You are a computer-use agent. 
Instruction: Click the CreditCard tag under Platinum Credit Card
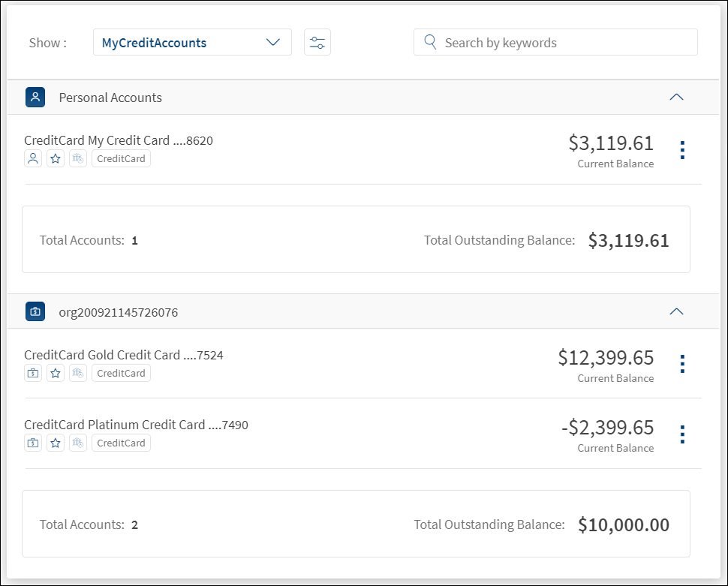point(121,443)
